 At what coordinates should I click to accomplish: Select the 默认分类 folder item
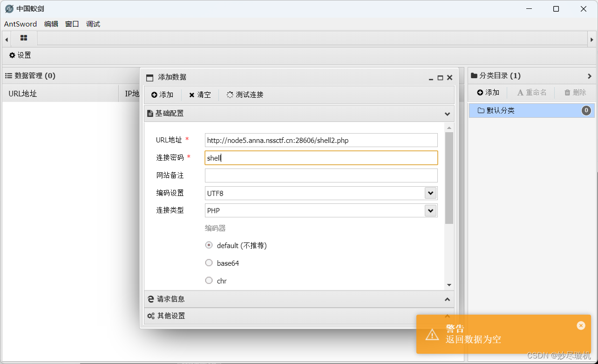[532, 111]
